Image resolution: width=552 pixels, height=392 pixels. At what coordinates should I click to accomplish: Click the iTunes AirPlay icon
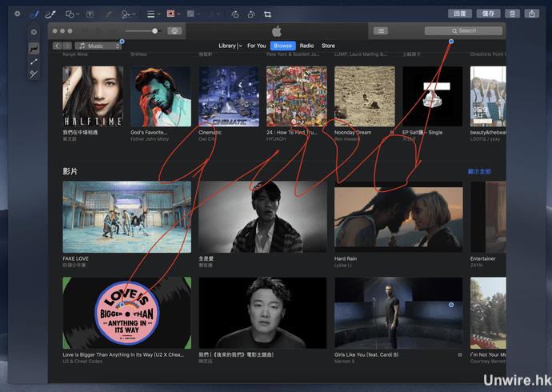(x=174, y=31)
